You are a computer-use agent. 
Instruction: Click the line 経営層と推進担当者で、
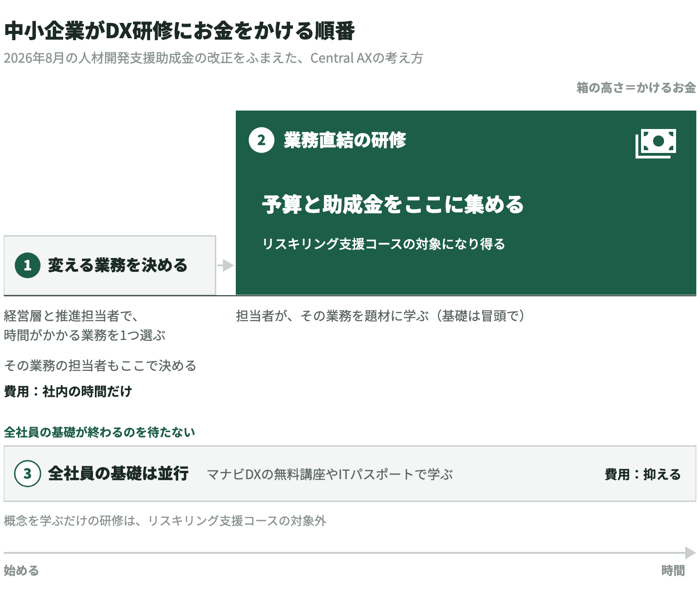[x=71, y=316]
